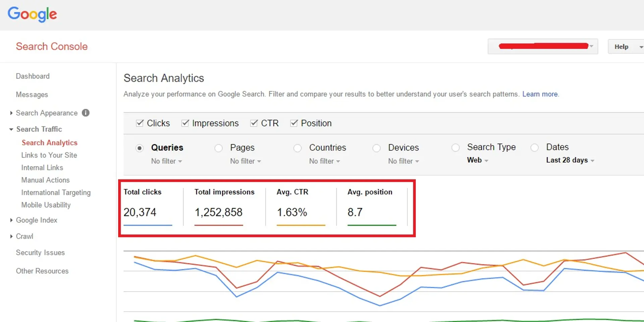Collapse the Search Traffic section

tap(11, 129)
